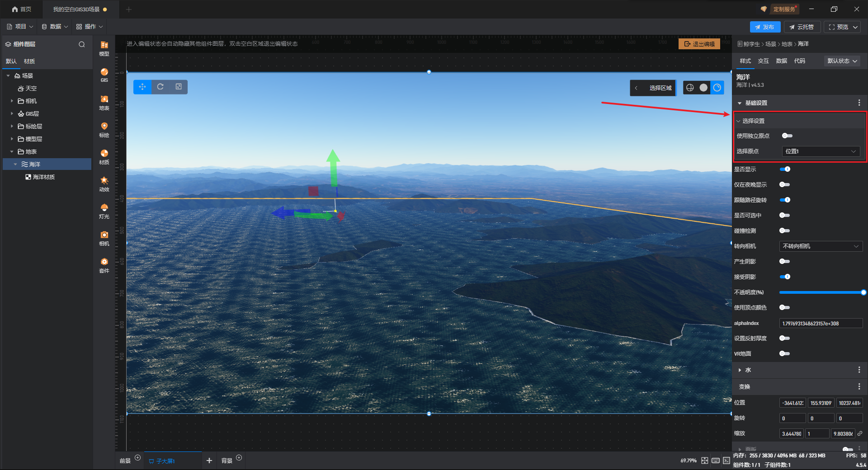Expand the 相机 tree node
This screenshot has height=470, width=868.
pos(12,101)
